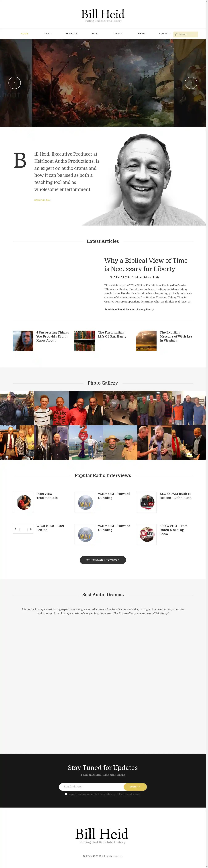Image resolution: width=208 pixels, height=868 pixels.
Task: Play the WBCI 105.9 audio player
Action: [x=15, y=529]
